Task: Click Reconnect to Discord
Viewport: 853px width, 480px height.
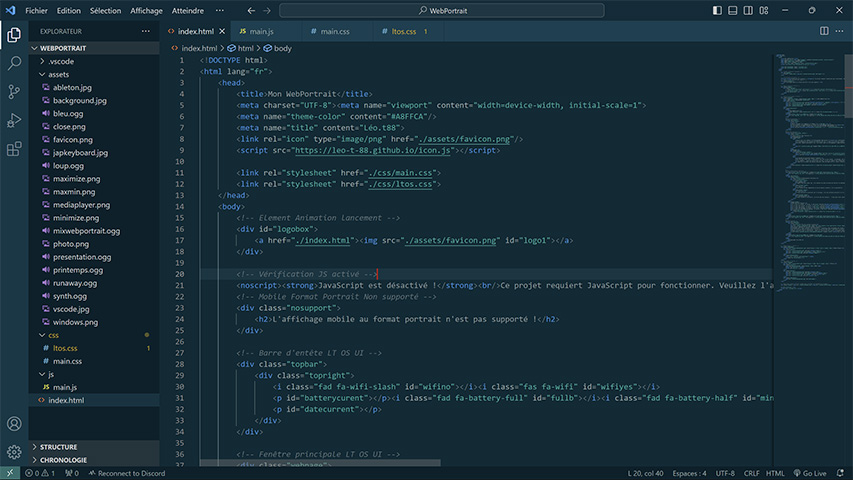Action: point(125,473)
